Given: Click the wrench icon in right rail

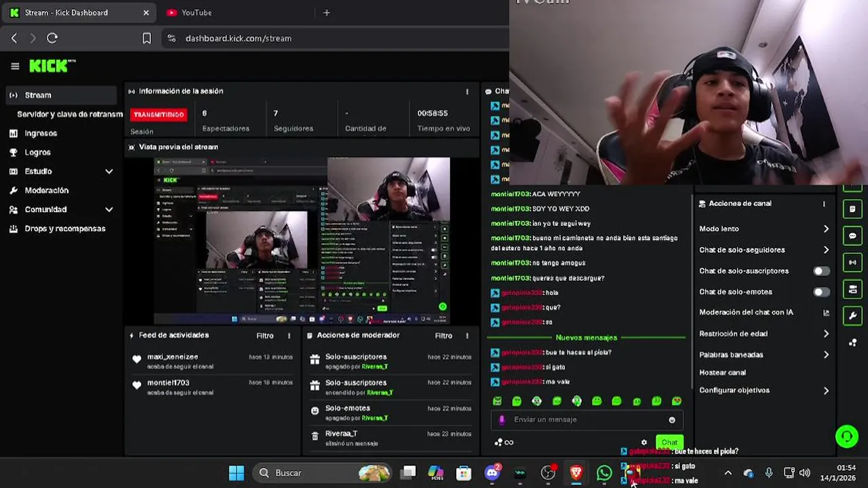Looking at the screenshot, I should point(852,316).
